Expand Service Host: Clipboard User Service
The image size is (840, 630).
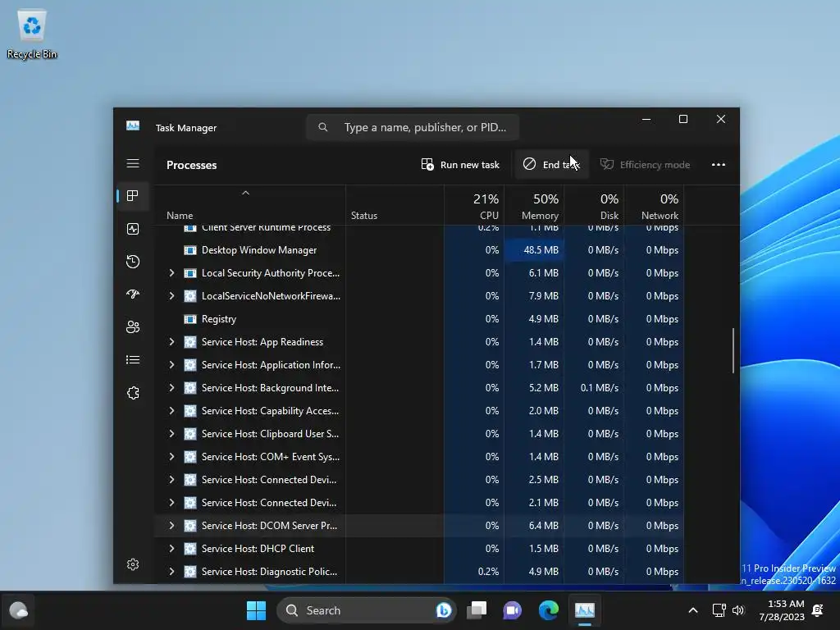(171, 434)
